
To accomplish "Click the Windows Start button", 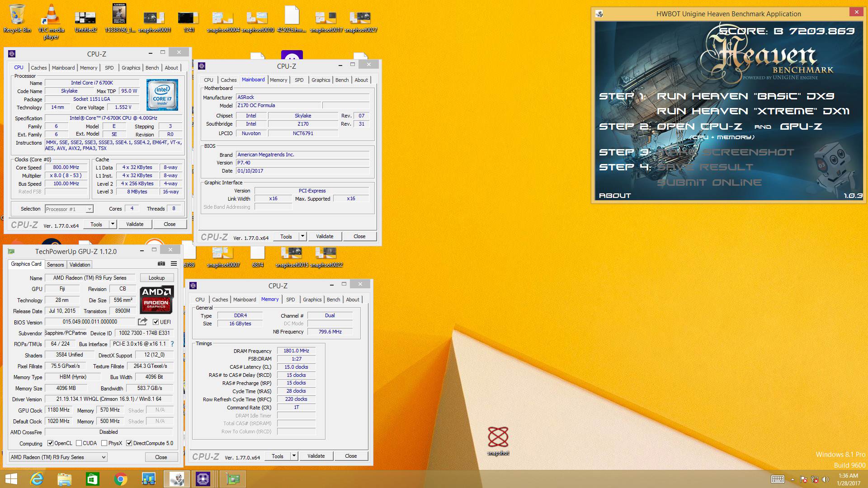I will 11,479.
